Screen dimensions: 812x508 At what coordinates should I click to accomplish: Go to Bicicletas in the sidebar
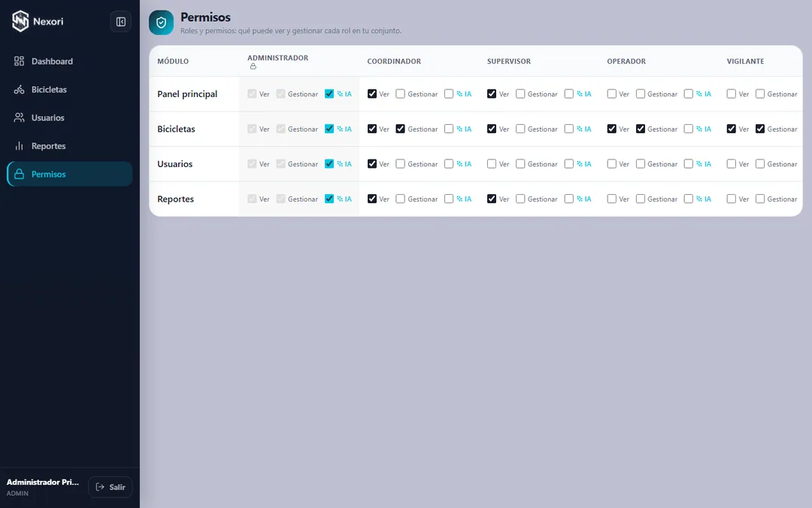click(x=69, y=90)
